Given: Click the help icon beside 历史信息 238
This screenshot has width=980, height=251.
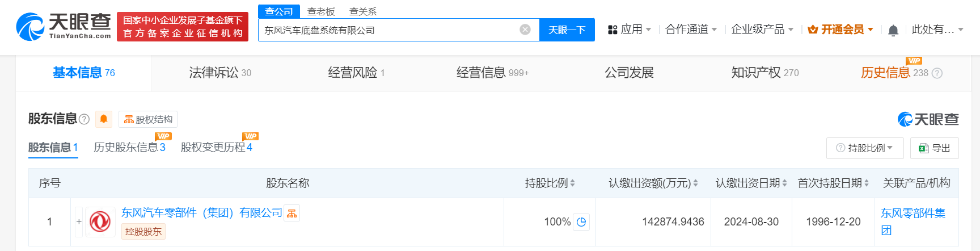Looking at the screenshot, I should (937, 73).
